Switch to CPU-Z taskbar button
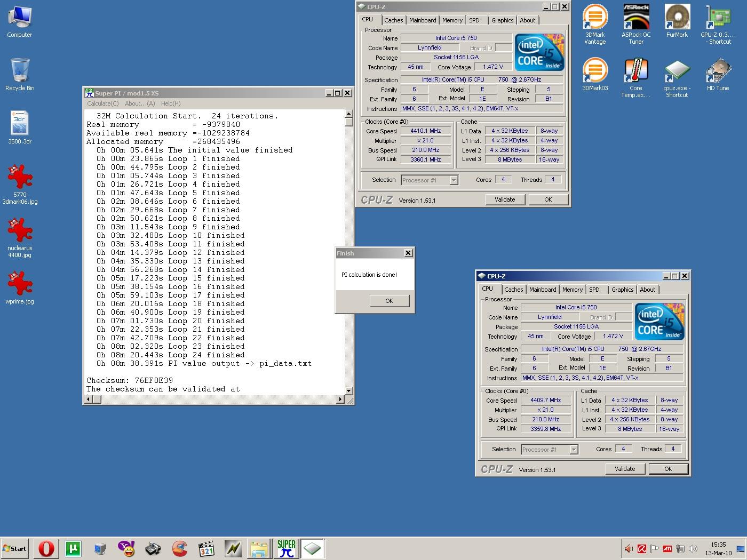Viewport: 747px width, 560px height. click(x=312, y=548)
